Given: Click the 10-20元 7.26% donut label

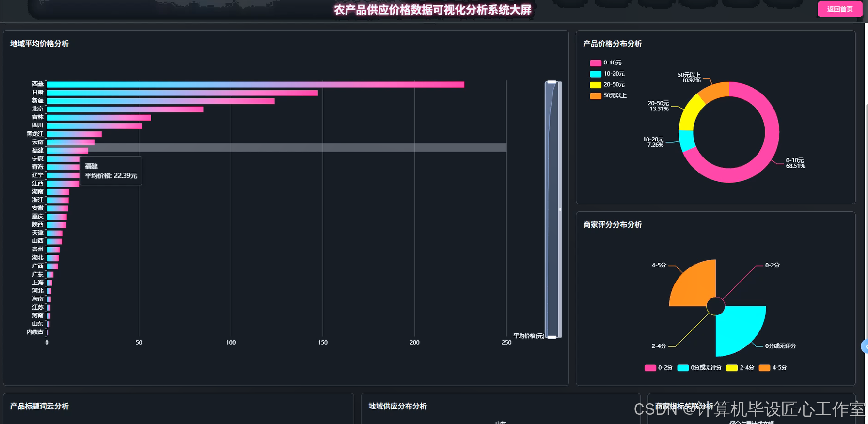Looking at the screenshot, I should click(653, 142).
